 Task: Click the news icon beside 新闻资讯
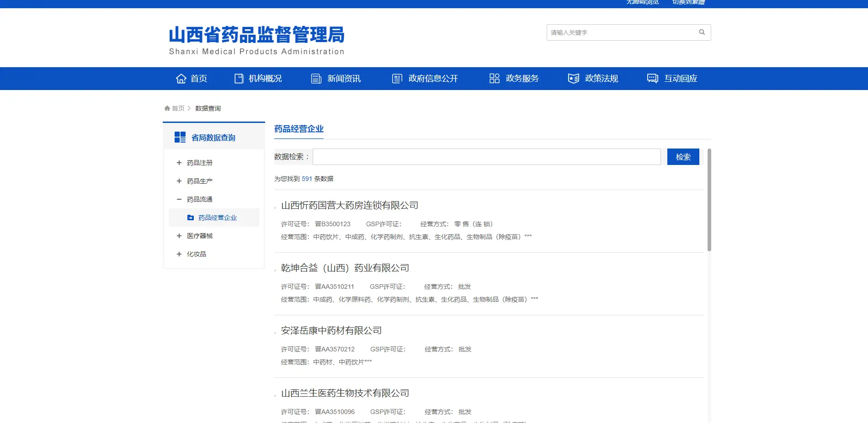click(315, 78)
